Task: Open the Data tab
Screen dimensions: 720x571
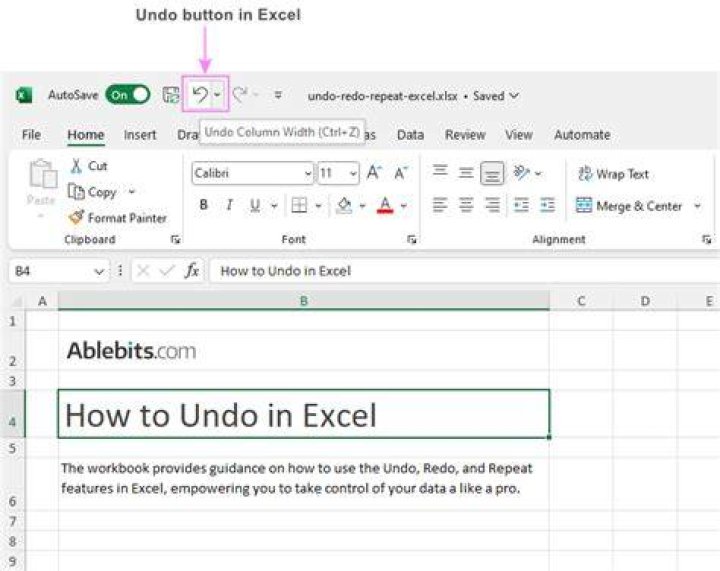Action: coord(410,135)
